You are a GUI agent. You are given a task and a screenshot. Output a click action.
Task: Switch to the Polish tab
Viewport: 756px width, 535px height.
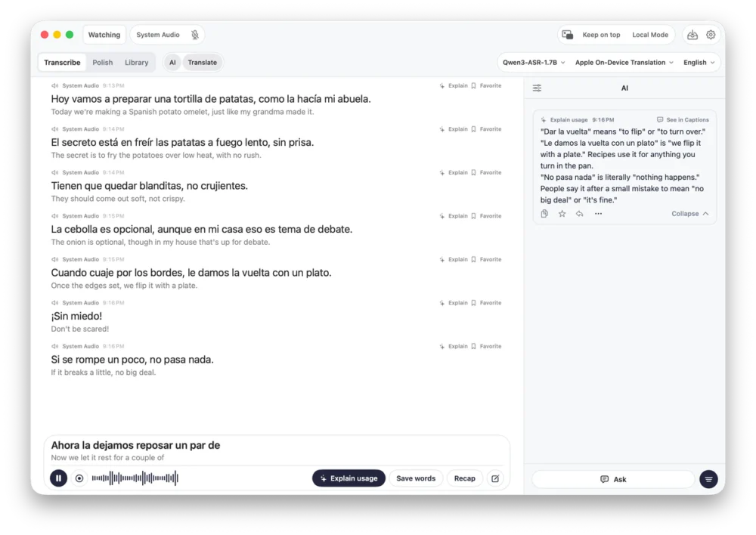click(x=103, y=63)
